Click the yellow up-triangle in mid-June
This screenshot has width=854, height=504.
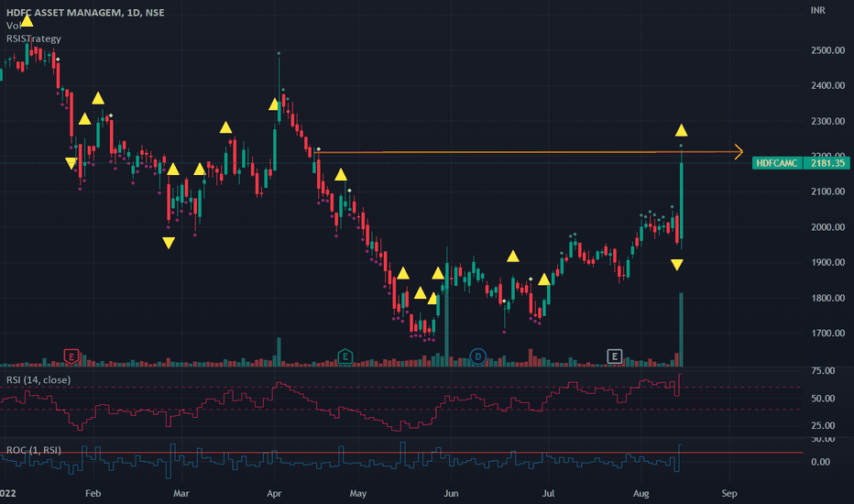click(513, 256)
